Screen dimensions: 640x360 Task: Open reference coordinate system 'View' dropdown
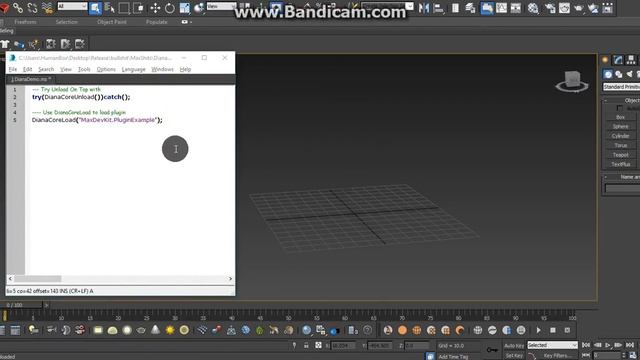(221, 6)
